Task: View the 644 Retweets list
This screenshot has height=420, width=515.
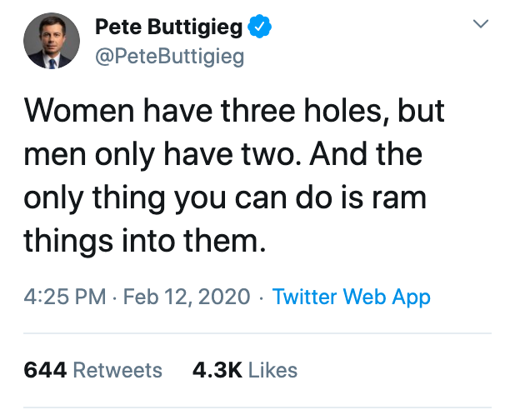Action: (x=93, y=369)
